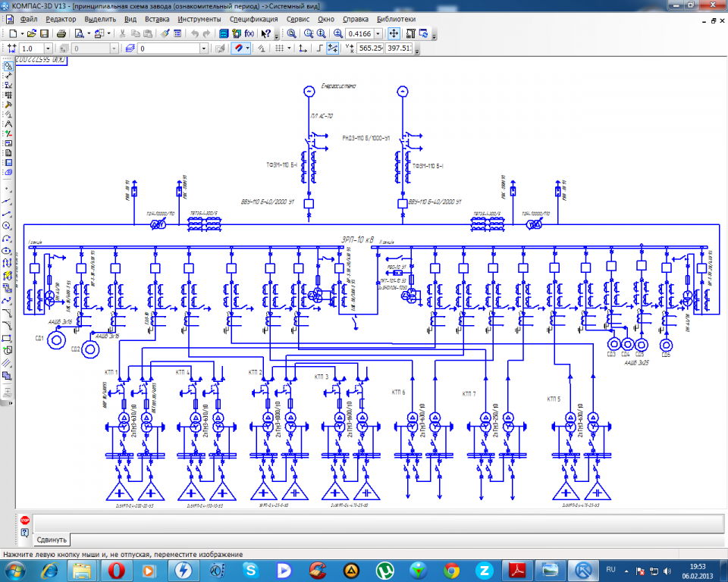Paste from clipboard icon
The image size is (728, 582).
tap(148, 33)
